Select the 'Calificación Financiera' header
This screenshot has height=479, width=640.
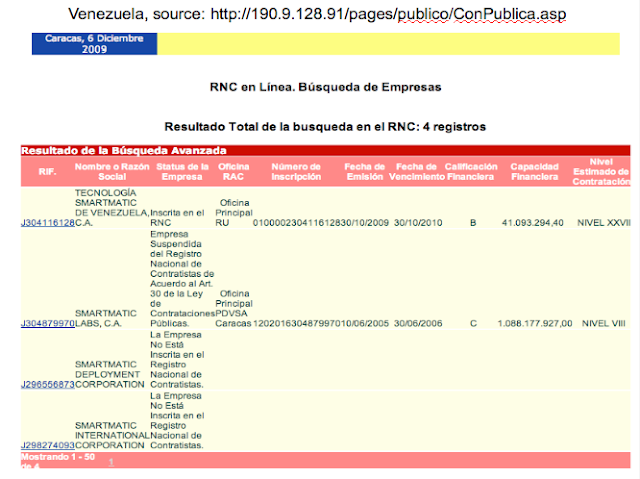(471, 172)
